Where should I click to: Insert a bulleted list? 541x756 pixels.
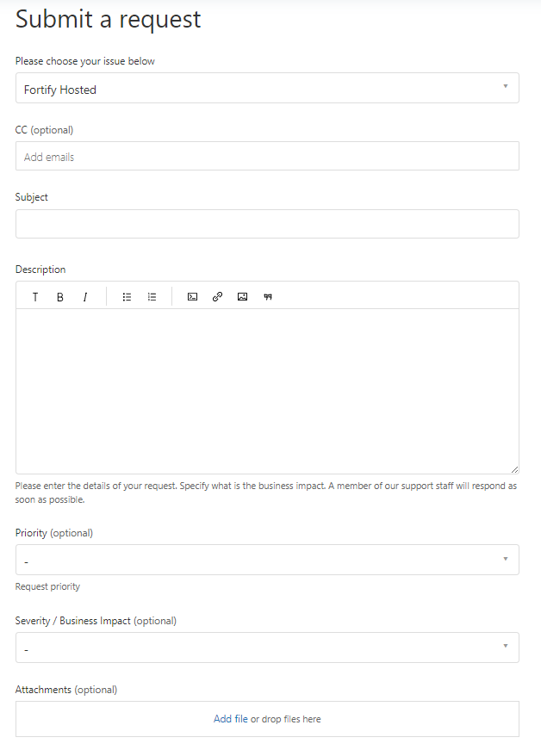[x=127, y=297]
